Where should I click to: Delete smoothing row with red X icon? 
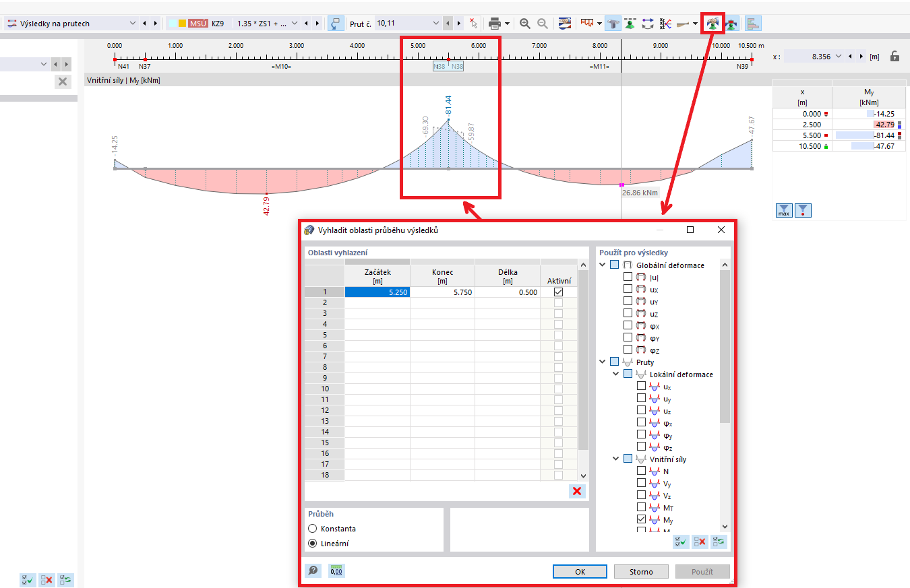pos(577,491)
